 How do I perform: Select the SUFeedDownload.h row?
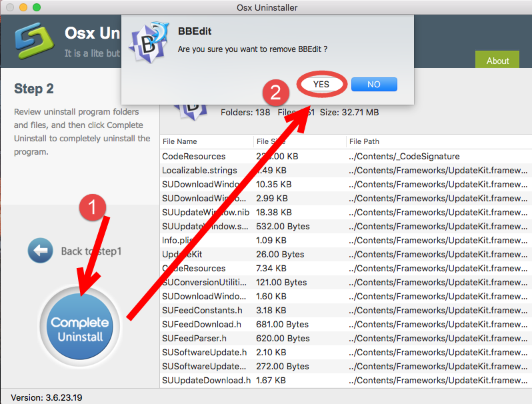pyautogui.click(x=346, y=324)
